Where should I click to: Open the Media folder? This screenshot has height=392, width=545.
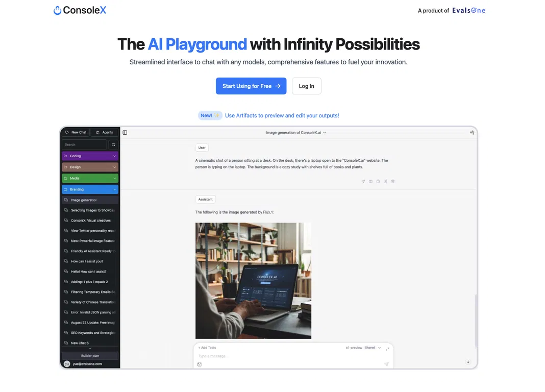(90, 178)
